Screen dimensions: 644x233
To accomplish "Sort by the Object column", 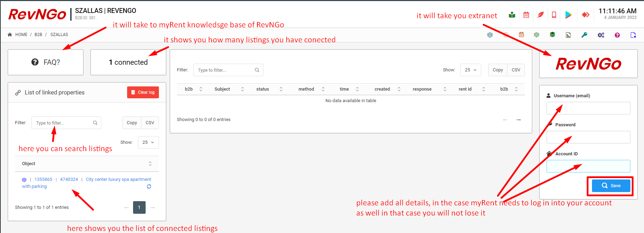I will click(x=87, y=164).
